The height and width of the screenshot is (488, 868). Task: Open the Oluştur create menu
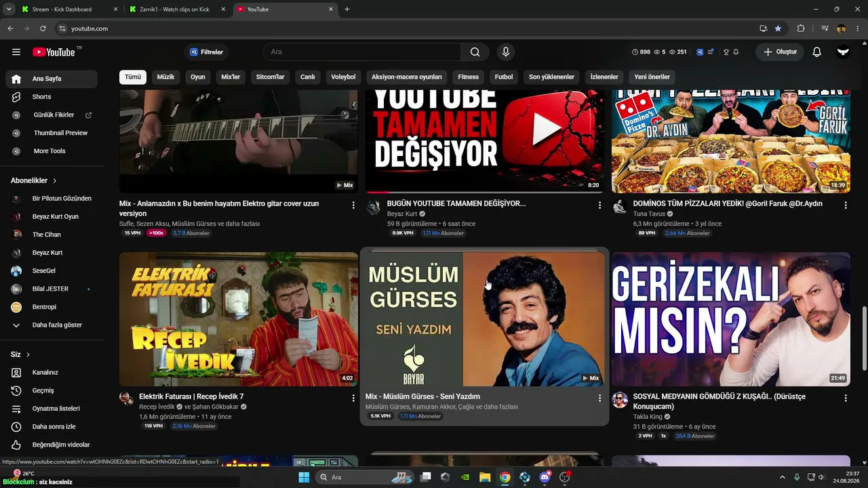pos(780,52)
